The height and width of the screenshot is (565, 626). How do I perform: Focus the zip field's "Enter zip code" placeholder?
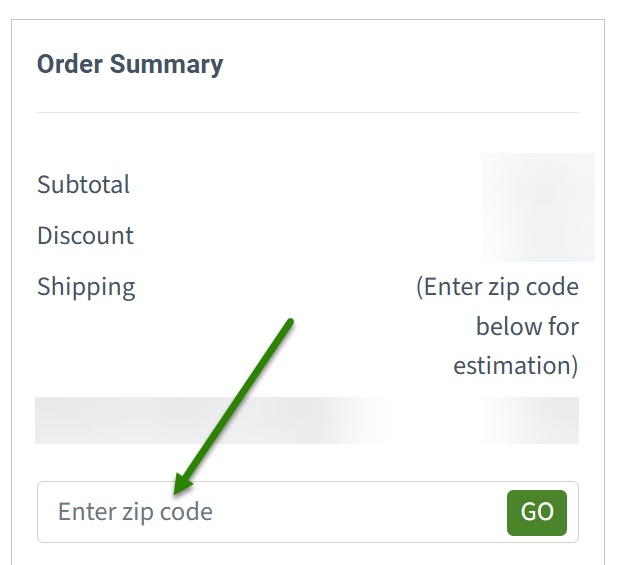click(135, 512)
